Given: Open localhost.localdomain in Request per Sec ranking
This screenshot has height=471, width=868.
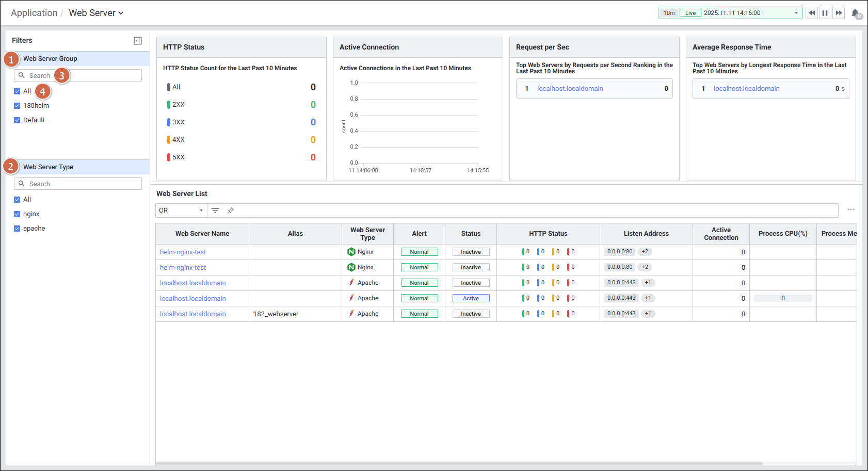Looking at the screenshot, I should click(570, 89).
